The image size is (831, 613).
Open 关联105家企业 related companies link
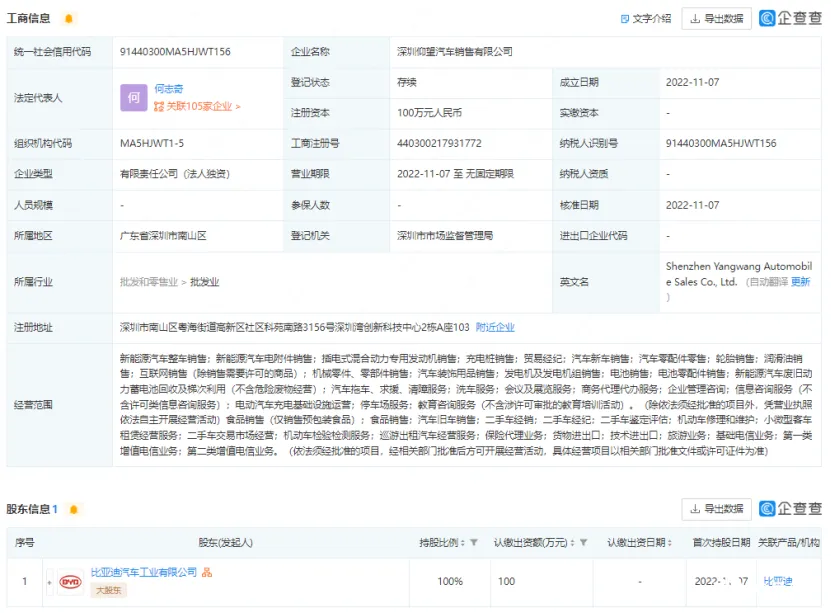pos(197,106)
